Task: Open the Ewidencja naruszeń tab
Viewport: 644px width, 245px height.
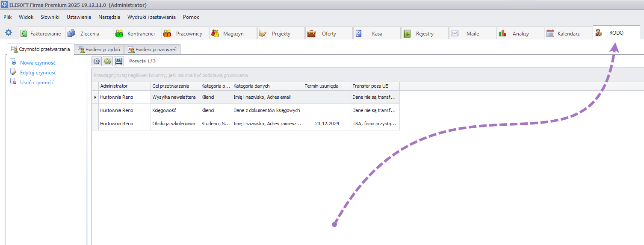Action: click(152, 50)
